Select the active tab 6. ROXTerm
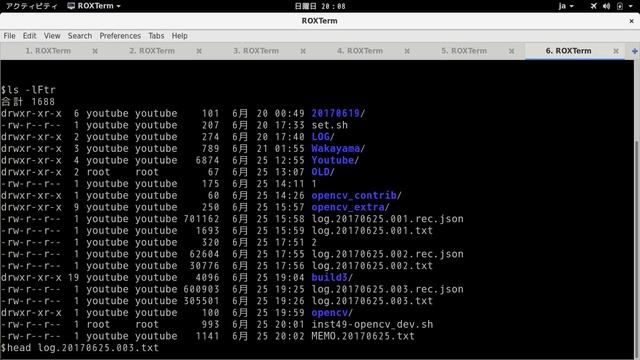The width and height of the screenshot is (640, 360). 568,51
